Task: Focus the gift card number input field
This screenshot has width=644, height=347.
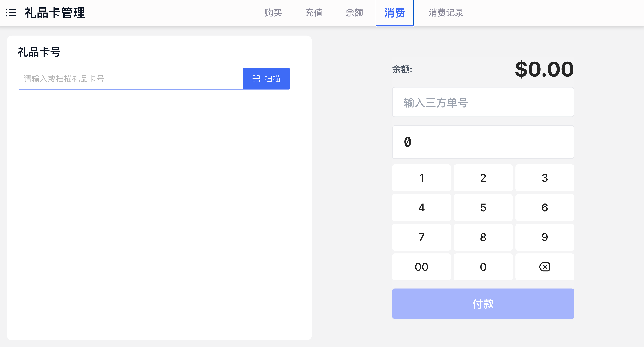Action: click(x=130, y=79)
